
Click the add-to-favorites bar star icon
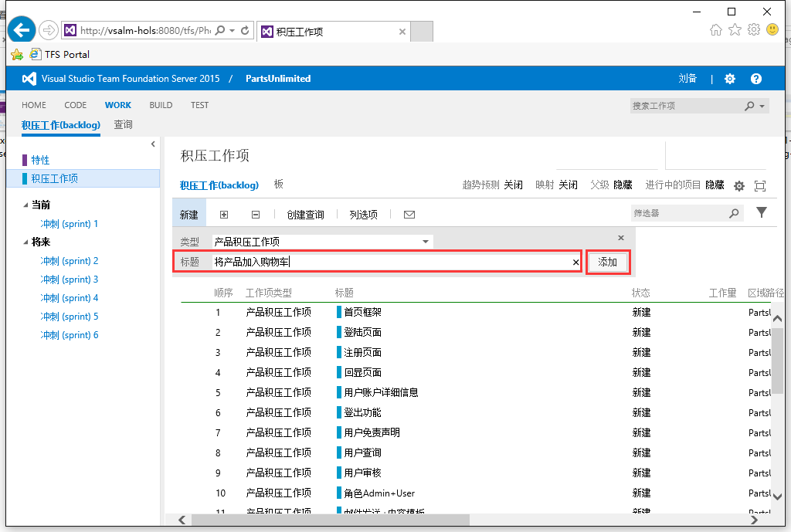pyautogui.click(x=17, y=55)
